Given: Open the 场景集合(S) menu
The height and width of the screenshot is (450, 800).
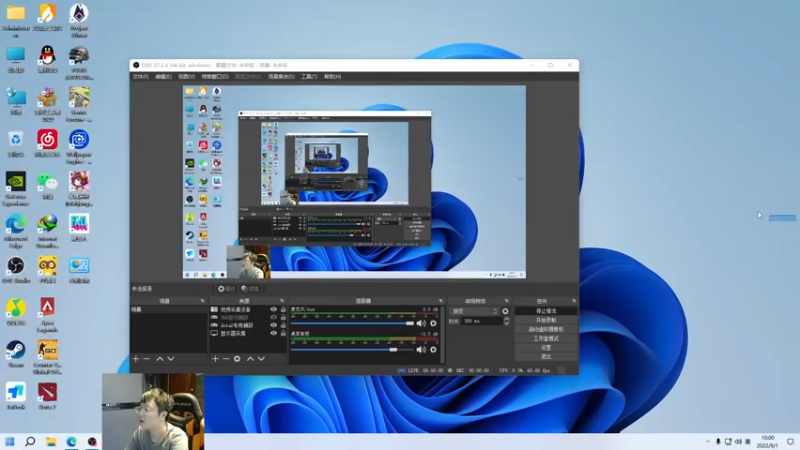Looking at the screenshot, I should click(280, 76).
